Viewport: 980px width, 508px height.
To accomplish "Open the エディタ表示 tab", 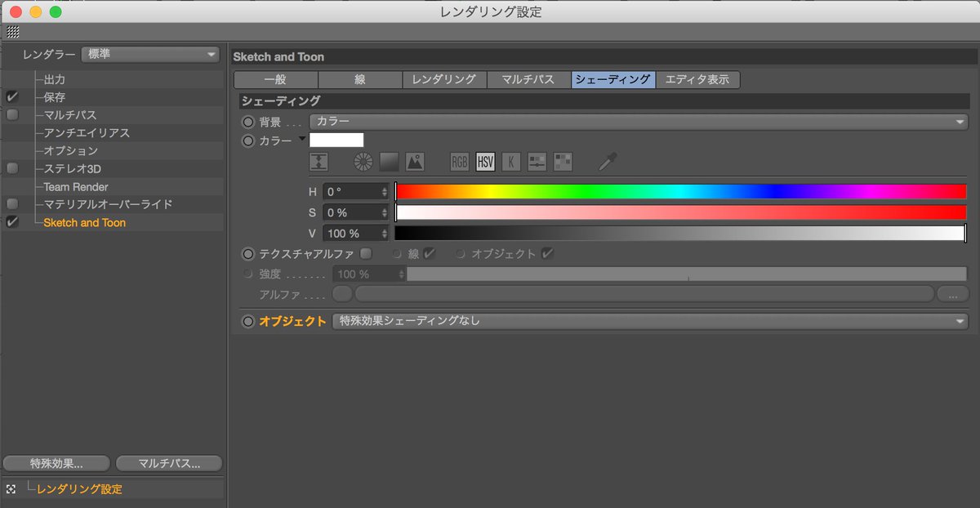I will tap(697, 80).
